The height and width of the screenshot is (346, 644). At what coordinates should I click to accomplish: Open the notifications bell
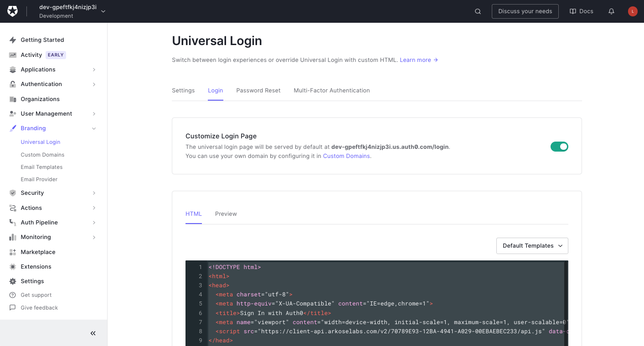click(612, 11)
